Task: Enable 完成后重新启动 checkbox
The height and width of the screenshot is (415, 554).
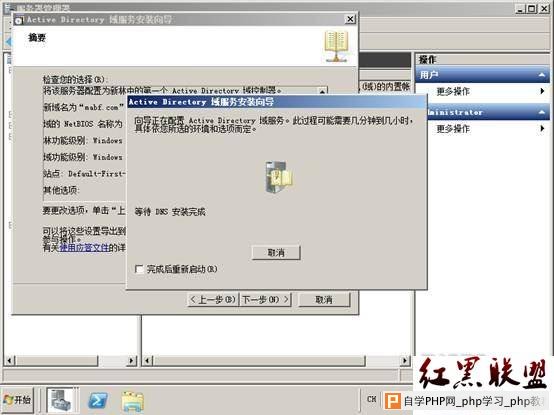Action: click(139, 269)
